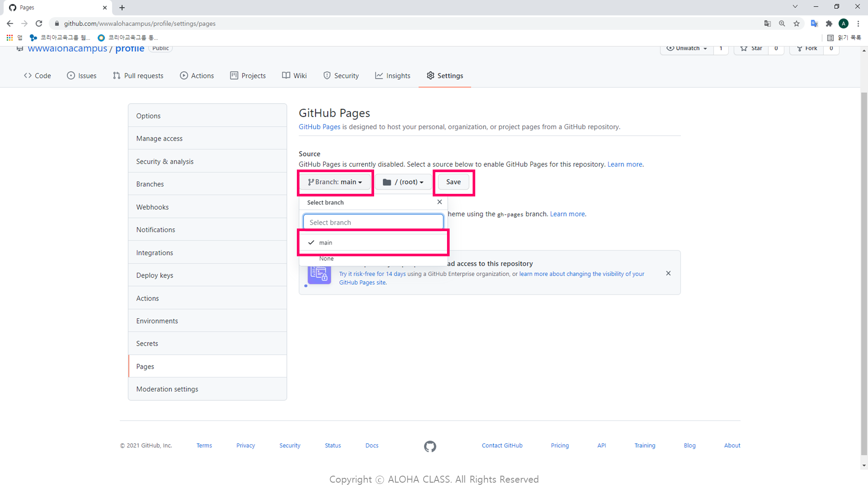Open Deploy keys settings
The width and height of the screenshot is (868, 490).
tap(207, 275)
